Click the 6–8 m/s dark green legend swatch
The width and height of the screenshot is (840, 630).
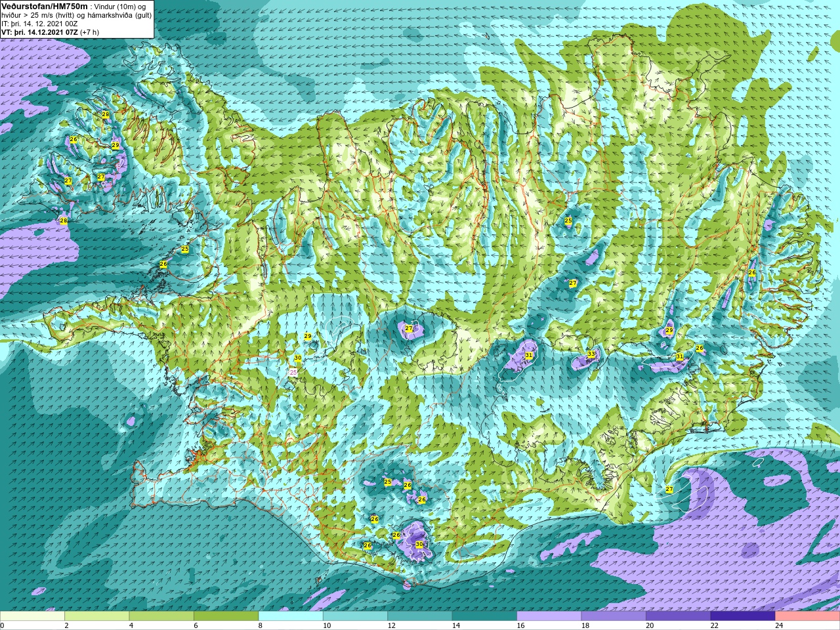point(226,616)
